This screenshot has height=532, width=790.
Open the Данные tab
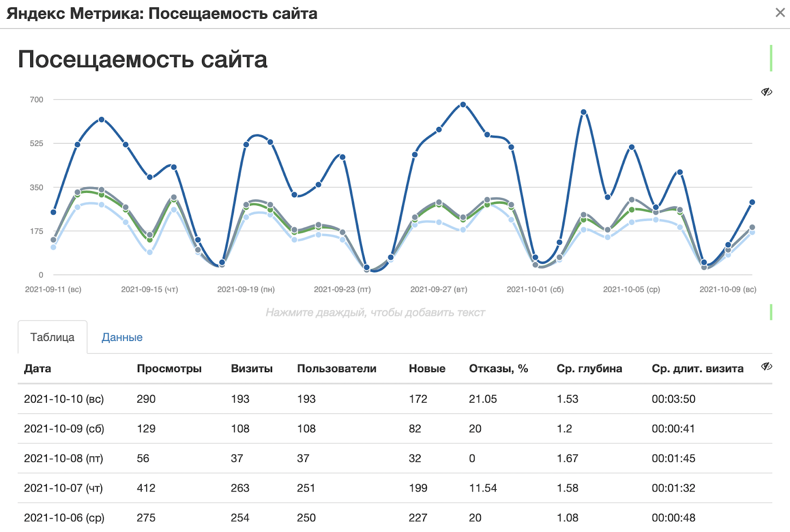[x=122, y=337]
